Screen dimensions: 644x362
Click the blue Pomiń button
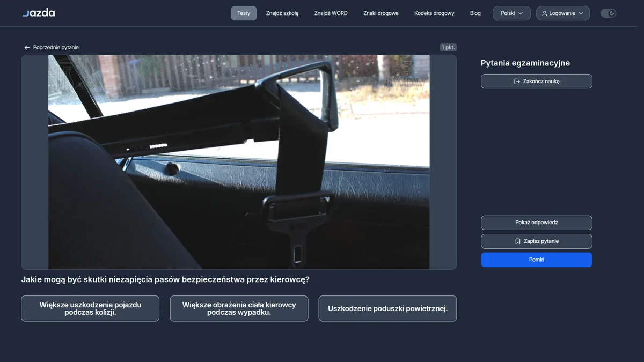tap(537, 260)
